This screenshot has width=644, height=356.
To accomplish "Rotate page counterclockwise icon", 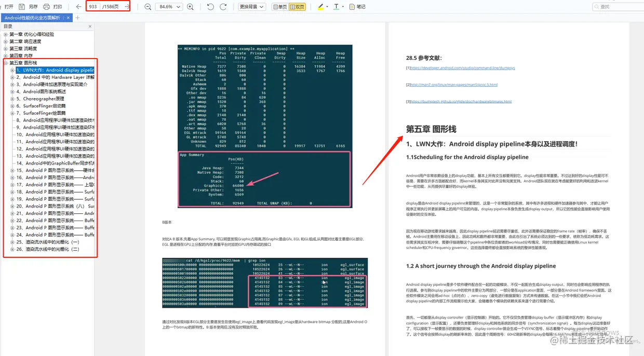I will (210, 7).
